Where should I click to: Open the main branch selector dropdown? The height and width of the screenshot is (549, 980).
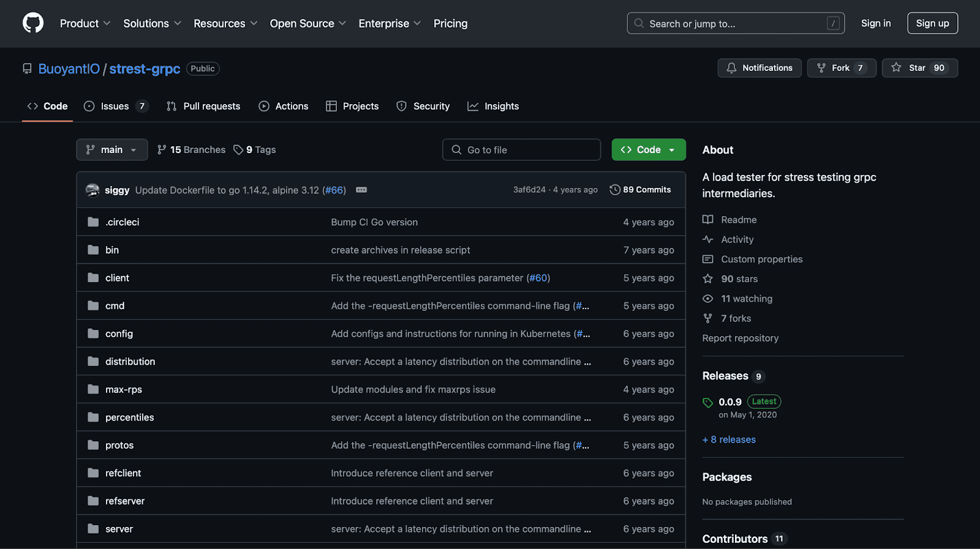(x=112, y=150)
